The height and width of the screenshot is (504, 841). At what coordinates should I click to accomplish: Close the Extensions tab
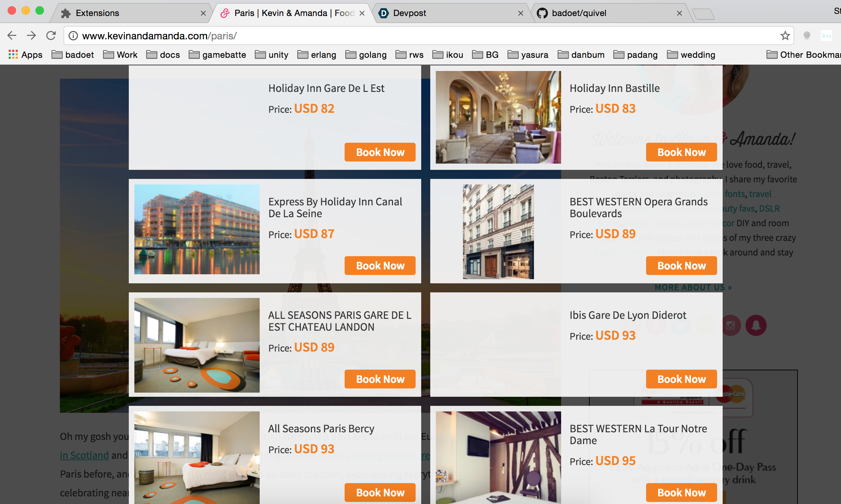[x=203, y=13]
